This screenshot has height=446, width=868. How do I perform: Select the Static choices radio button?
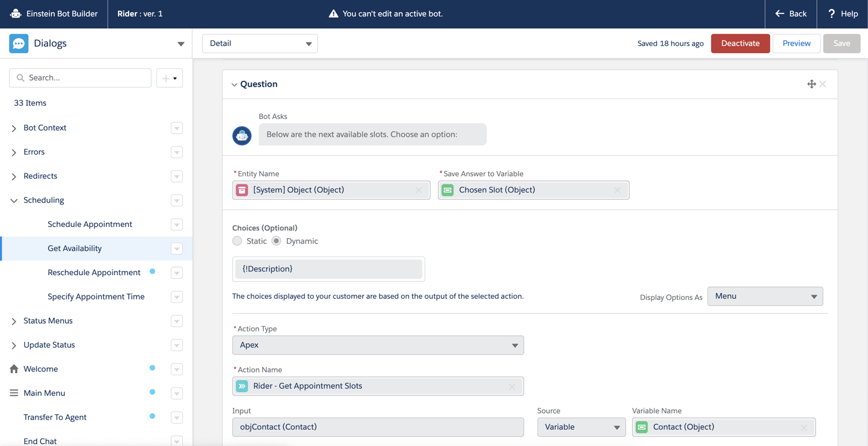[237, 241]
